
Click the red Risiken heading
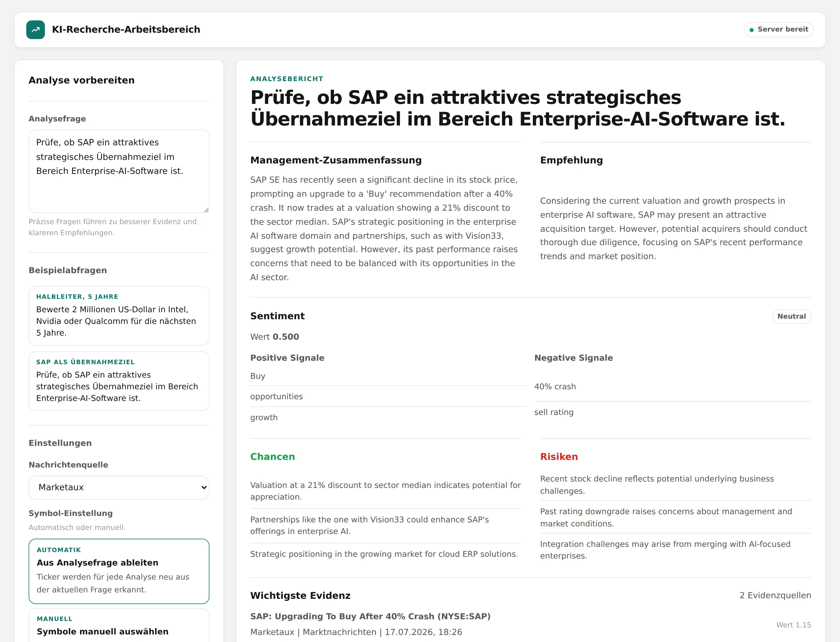(x=559, y=457)
